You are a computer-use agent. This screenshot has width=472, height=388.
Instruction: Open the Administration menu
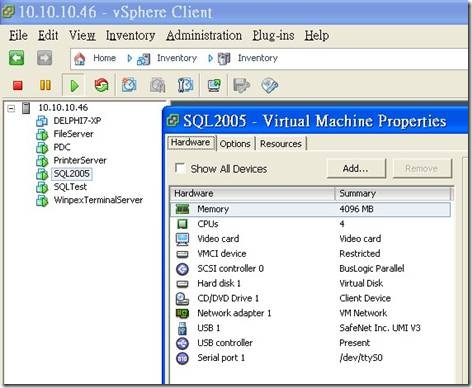(x=204, y=35)
